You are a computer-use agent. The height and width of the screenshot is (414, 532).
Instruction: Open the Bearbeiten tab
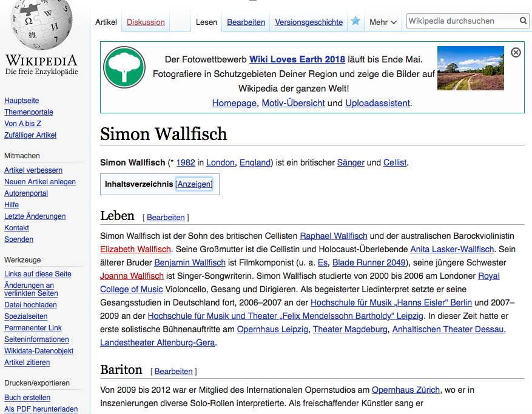(246, 22)
